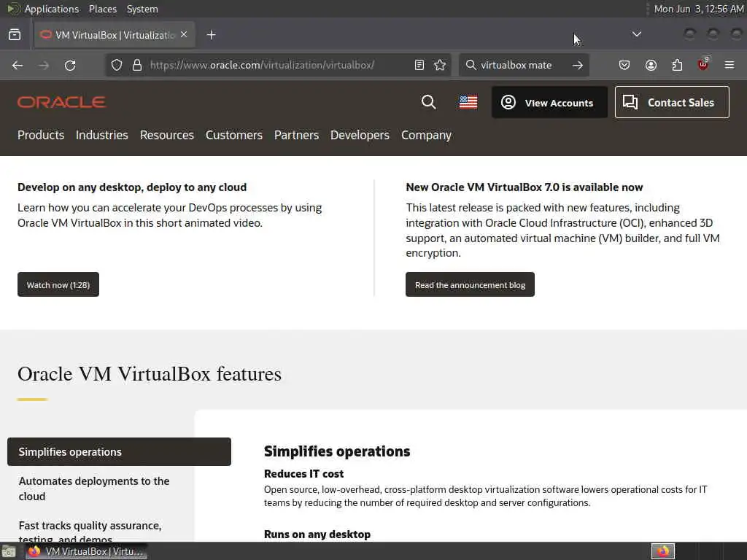The width and height of the screenshot is (747, 560).
Task: Click the show desktop icon in bottom panel
Action: [x=9, y=552]
